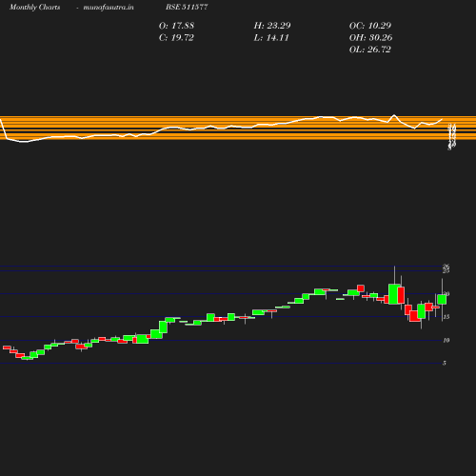Click the close price "C: 19.72"
Screen dimensions: 476x476
coord(176,37)
